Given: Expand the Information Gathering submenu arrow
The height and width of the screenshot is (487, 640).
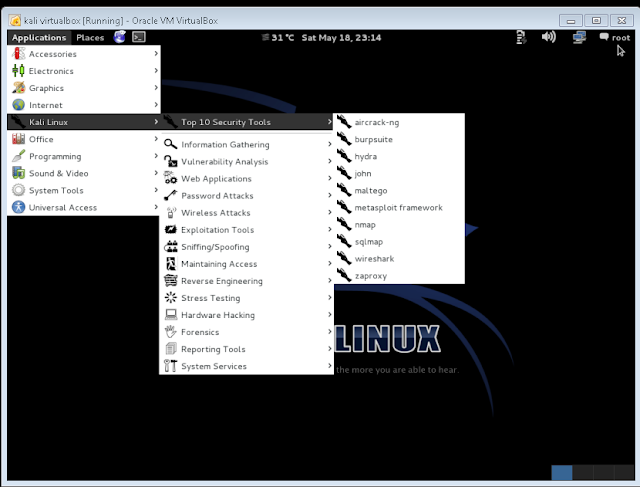Looking at the screenshot, I should (329, 144).
